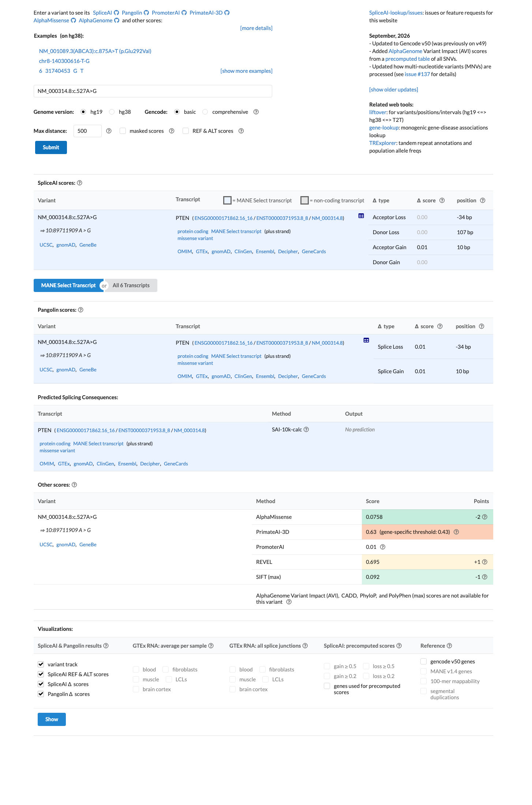Viewport: 532px width, 805px height.
Task: Open the SpliceAI GitHub icon link
Action: (x=116, y=13)
